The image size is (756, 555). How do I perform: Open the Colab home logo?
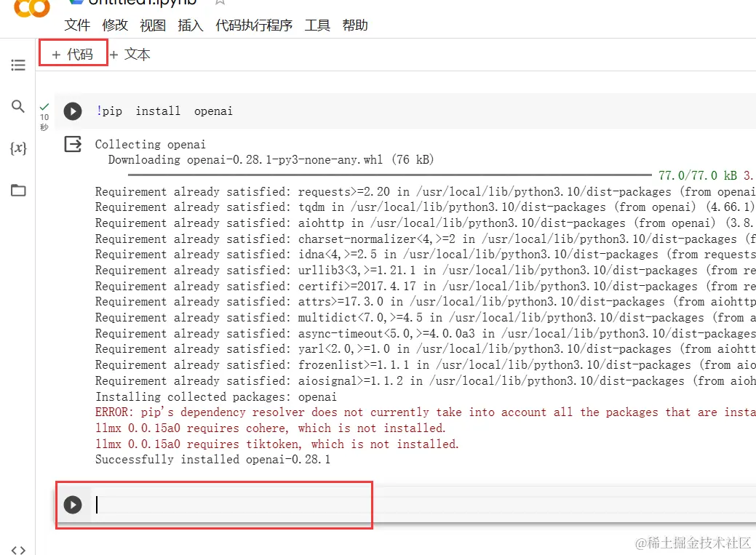32,7
